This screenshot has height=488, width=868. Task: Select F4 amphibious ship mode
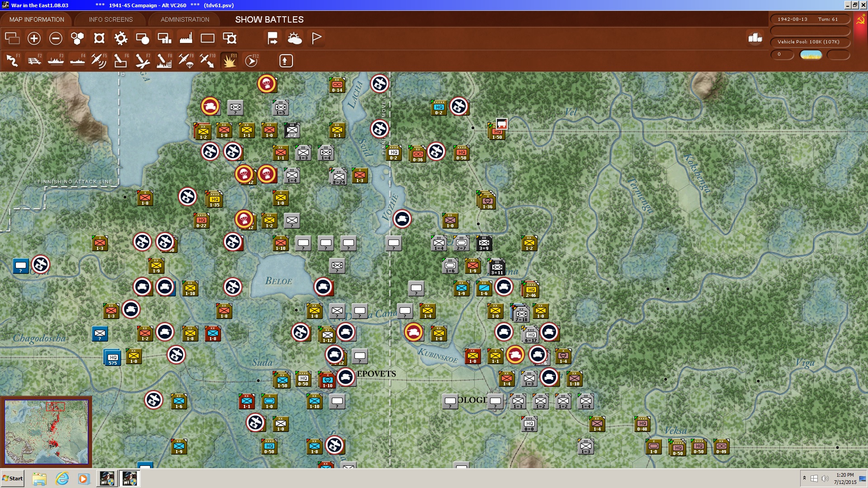[x=77, y=61]
